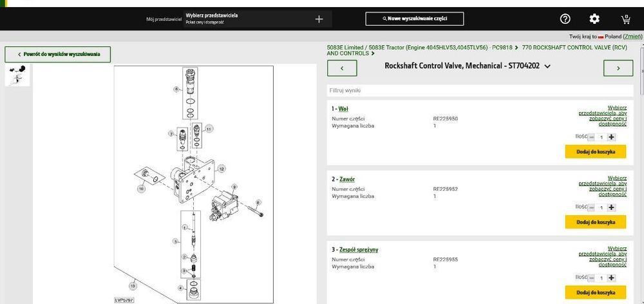Decrease quantity for part 3 Zespół sprężyny
The width and height of the screenshot is (644, 304).
(591, 278)
